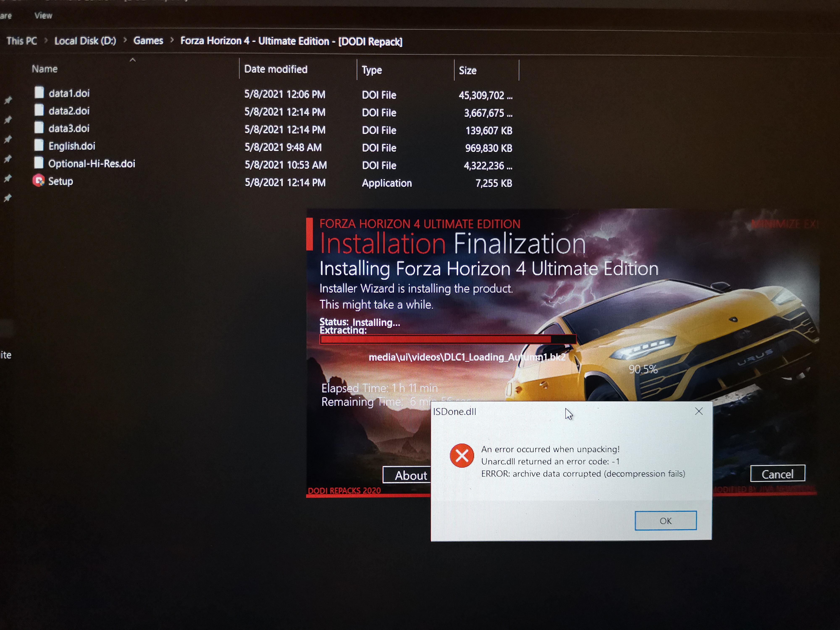Select the Setup application name
This screenshot has width=840, height=630.
click(60, 181)
